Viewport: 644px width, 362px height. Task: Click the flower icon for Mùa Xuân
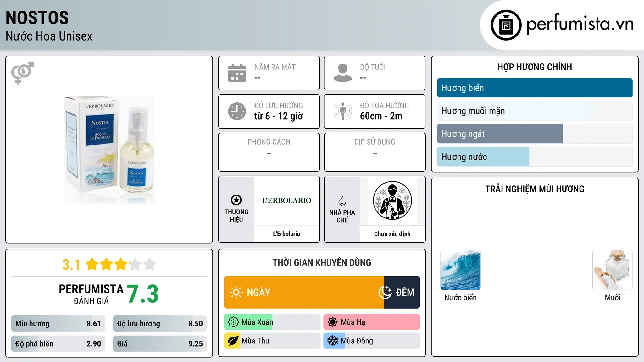point(233,322)
